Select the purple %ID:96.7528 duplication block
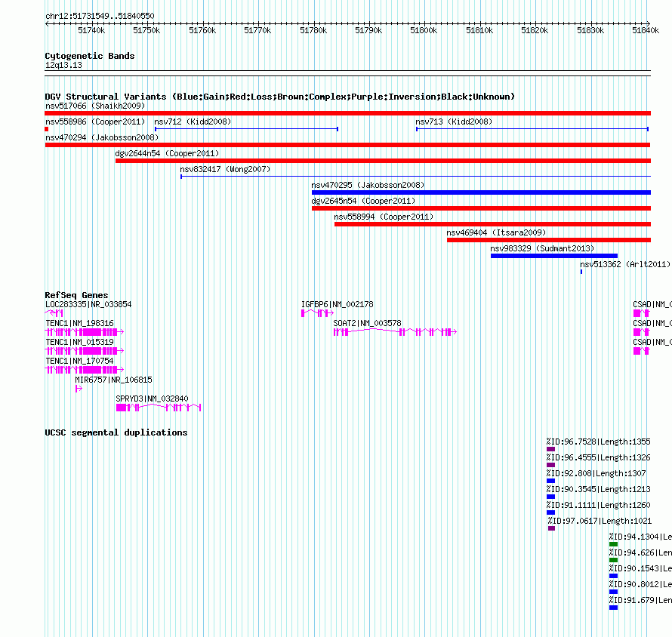 point(551,449)
